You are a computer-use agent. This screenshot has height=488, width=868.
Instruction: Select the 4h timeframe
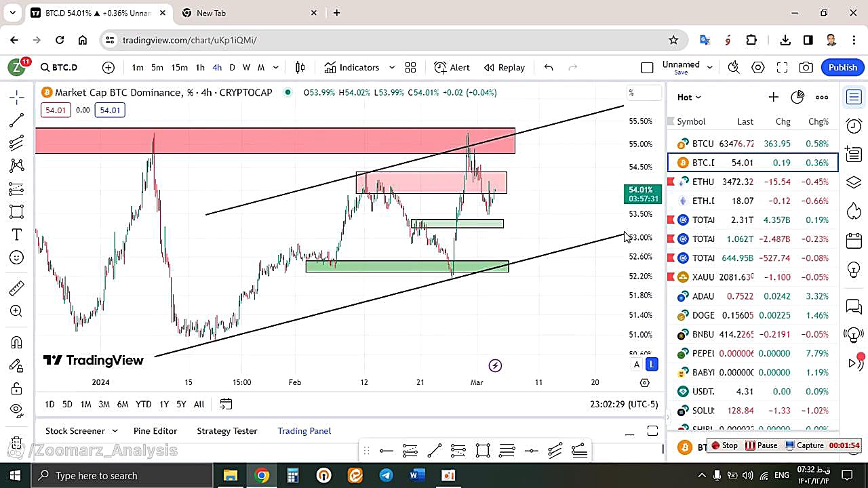click(x=217, y=67)
